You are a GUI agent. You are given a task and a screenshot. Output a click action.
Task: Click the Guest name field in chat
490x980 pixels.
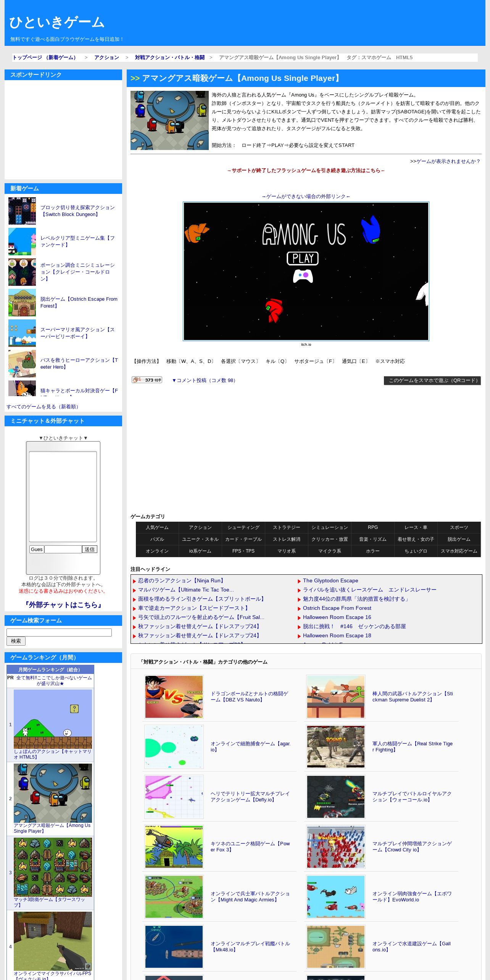click(37, 549)
